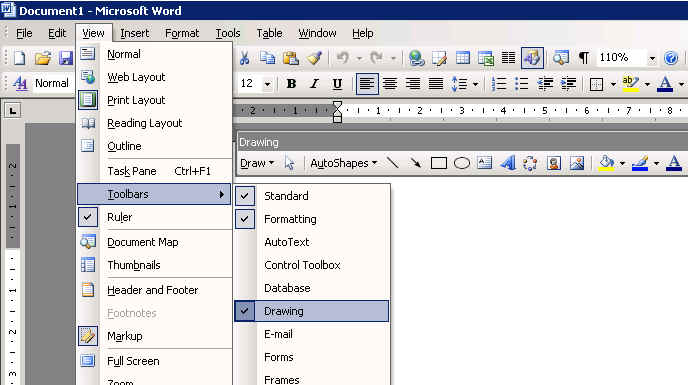Apply fill color on Drawing toolbar

(x=607, y=163)
